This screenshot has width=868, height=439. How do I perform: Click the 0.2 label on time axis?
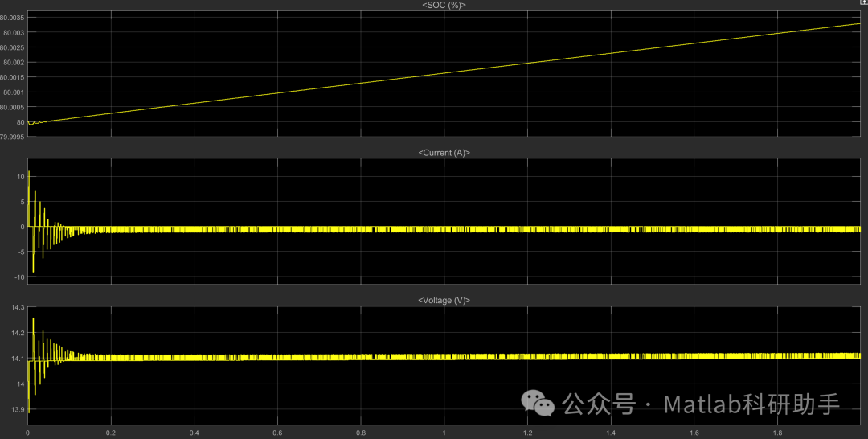click(x=111, y=433)
